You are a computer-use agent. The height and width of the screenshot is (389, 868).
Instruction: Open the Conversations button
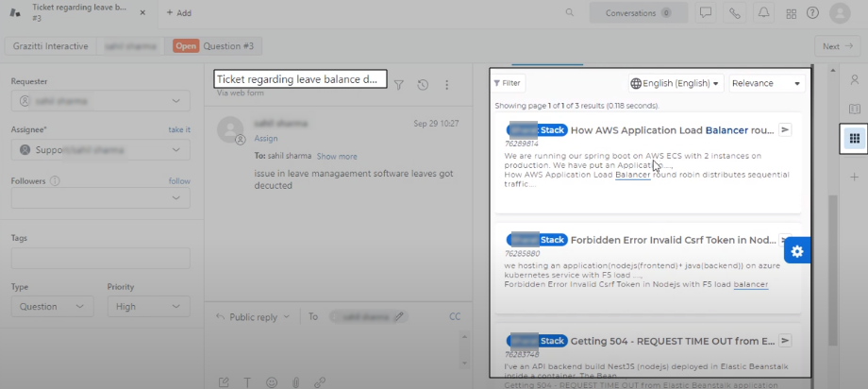[639, 12]
